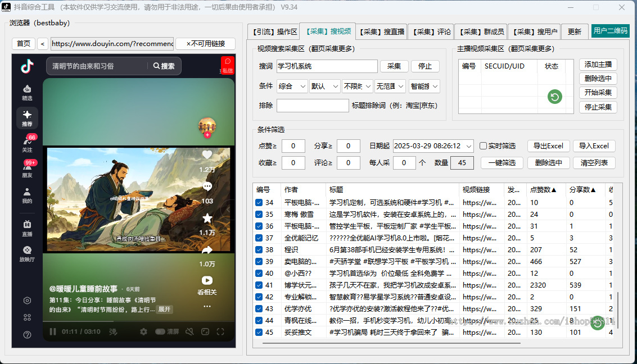Open the 精选 sidebar icon

27,93
